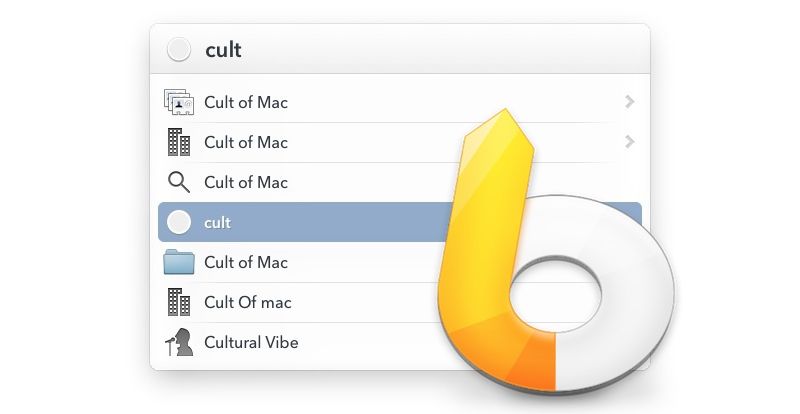Click the circle icon in the search bar
The image size is (800, 414).
[x=179, y=49]
